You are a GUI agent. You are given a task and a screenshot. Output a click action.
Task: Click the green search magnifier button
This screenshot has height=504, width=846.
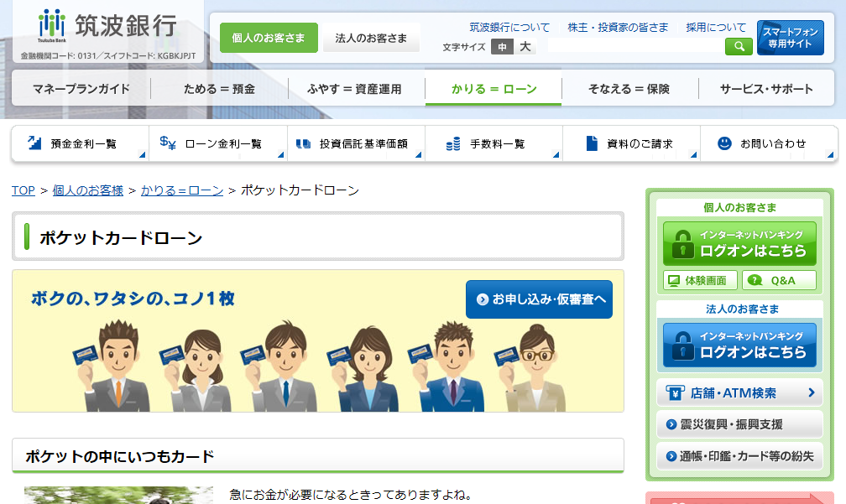pyautogui.click(x=739, y=47)
